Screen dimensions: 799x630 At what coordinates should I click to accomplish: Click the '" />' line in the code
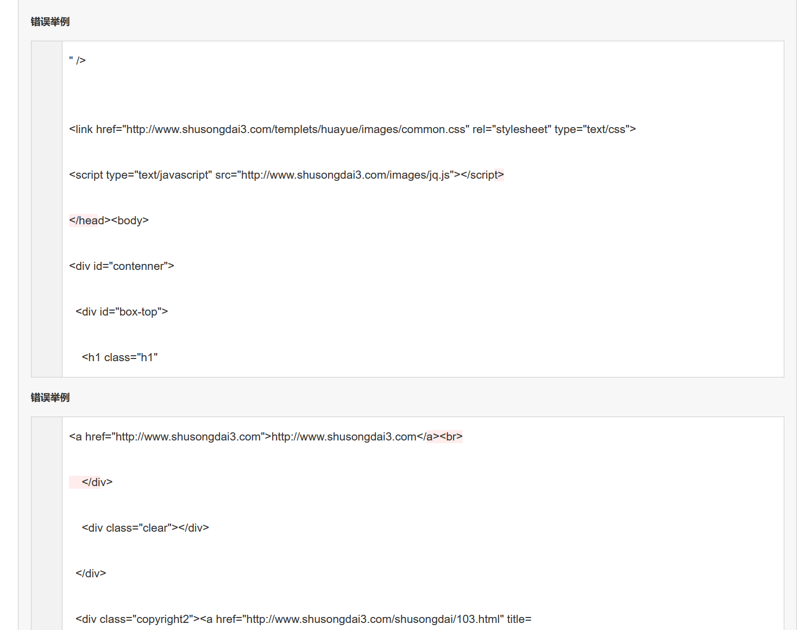77,61
